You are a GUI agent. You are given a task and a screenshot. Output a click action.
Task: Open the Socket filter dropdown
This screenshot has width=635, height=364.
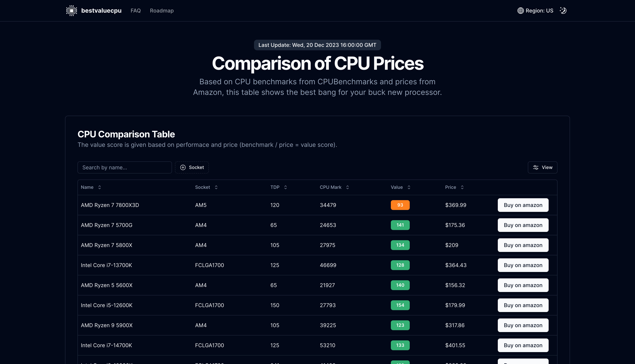(x=192, y=167)
